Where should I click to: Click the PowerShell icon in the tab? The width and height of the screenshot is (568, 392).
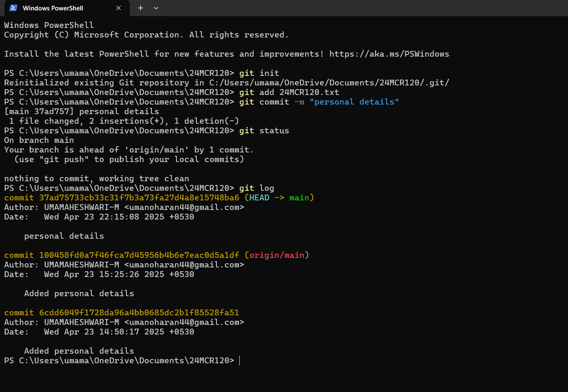[13, 8]
